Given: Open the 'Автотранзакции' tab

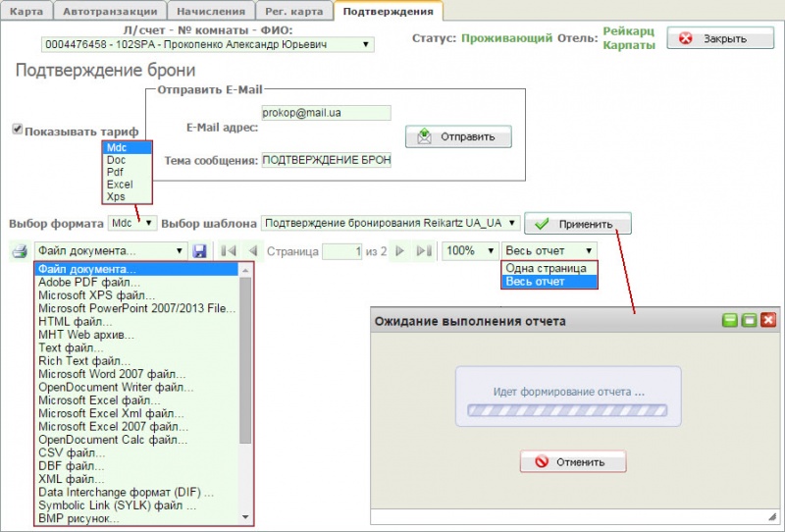Looking at the screenshot, I should [x=109, y=11].
